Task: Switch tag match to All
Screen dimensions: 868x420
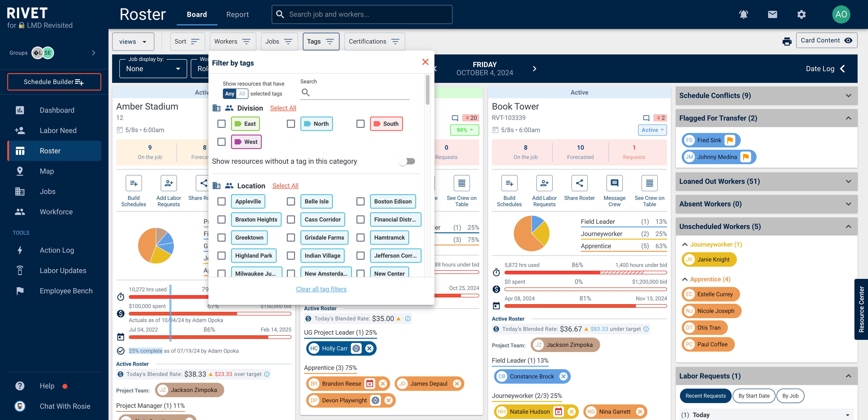Action: click(242, 93)
